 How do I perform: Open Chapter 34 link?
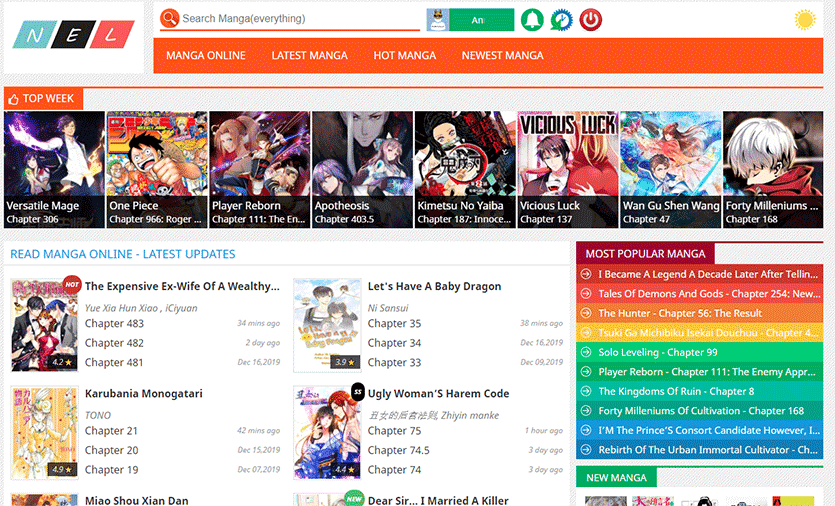(x=394, y=343)
